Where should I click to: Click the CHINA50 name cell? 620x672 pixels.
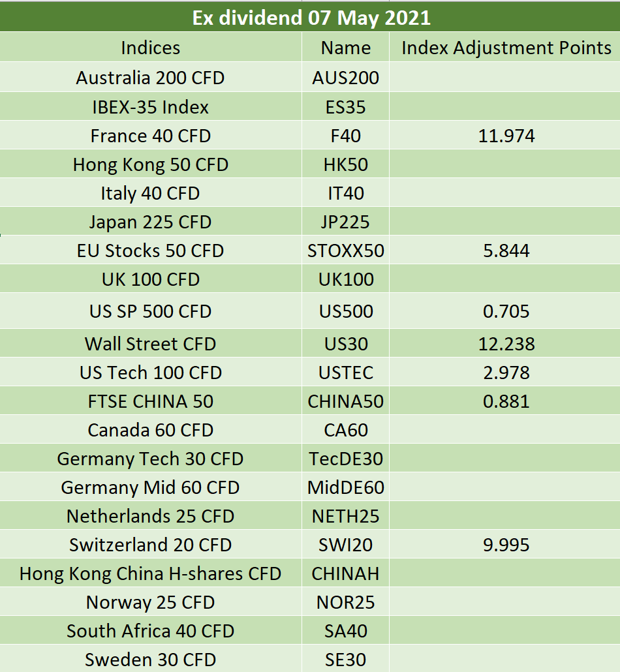[x=346, y=401]
